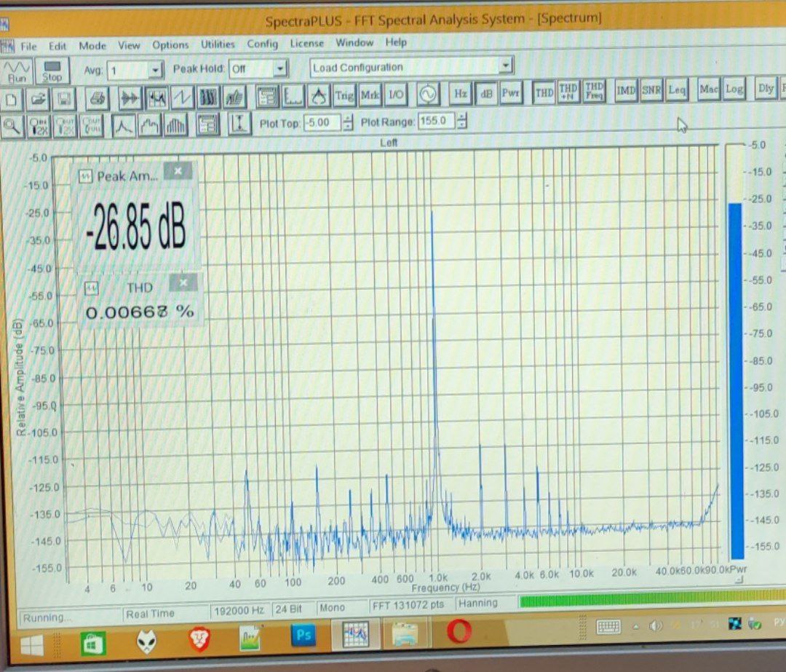Toggle the SNR utility button
Screen dimensions: 786x672
click(651, 90)
